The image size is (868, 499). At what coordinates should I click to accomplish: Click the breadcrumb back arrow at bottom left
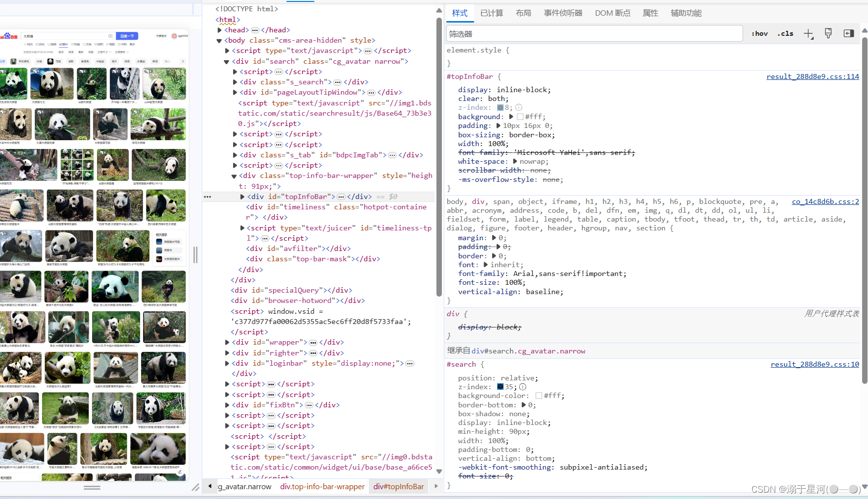[x=210, y=486]
